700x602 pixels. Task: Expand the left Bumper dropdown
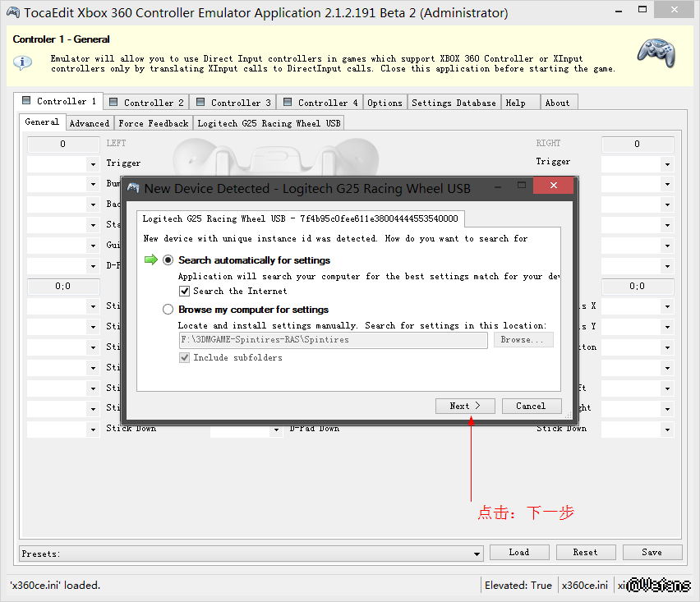(93, 184)
